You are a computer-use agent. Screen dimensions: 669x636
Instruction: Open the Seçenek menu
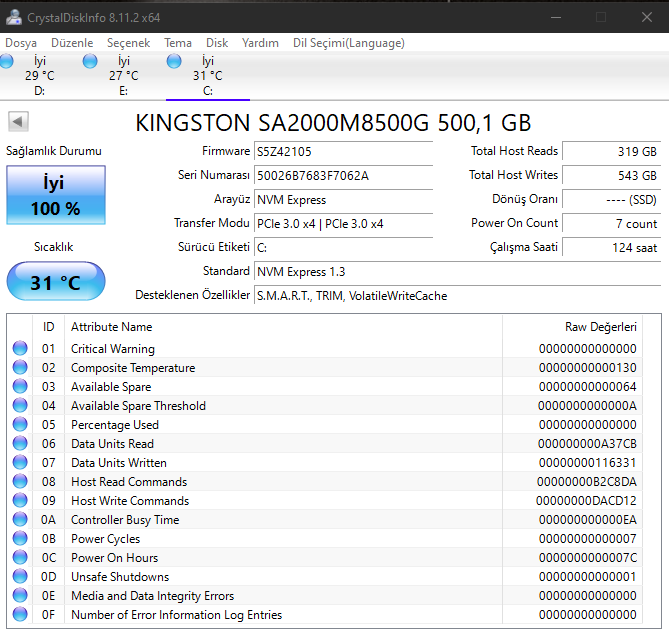coord(128,43)
